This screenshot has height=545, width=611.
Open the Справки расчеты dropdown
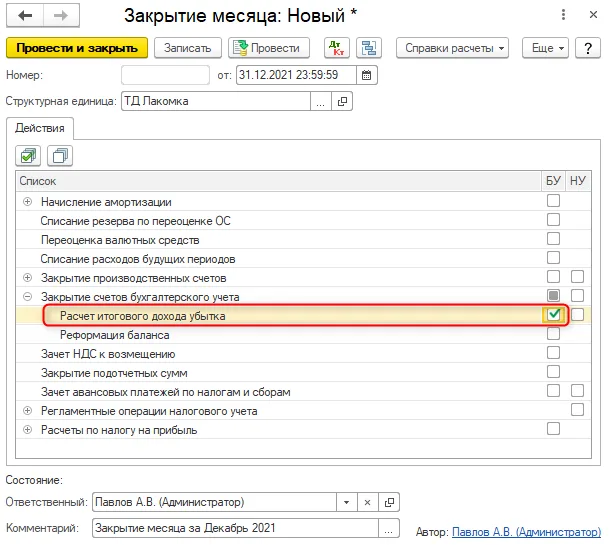click(x=452, y=48)
